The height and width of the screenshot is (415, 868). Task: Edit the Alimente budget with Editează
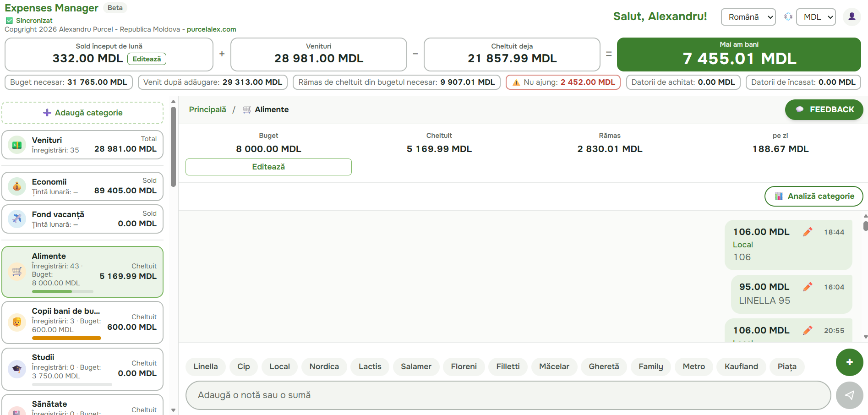tap(268, 167)
